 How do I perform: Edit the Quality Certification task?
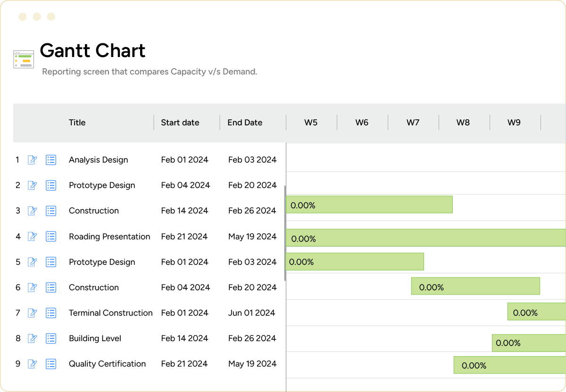pyautogui.click(x=32, y=364)
